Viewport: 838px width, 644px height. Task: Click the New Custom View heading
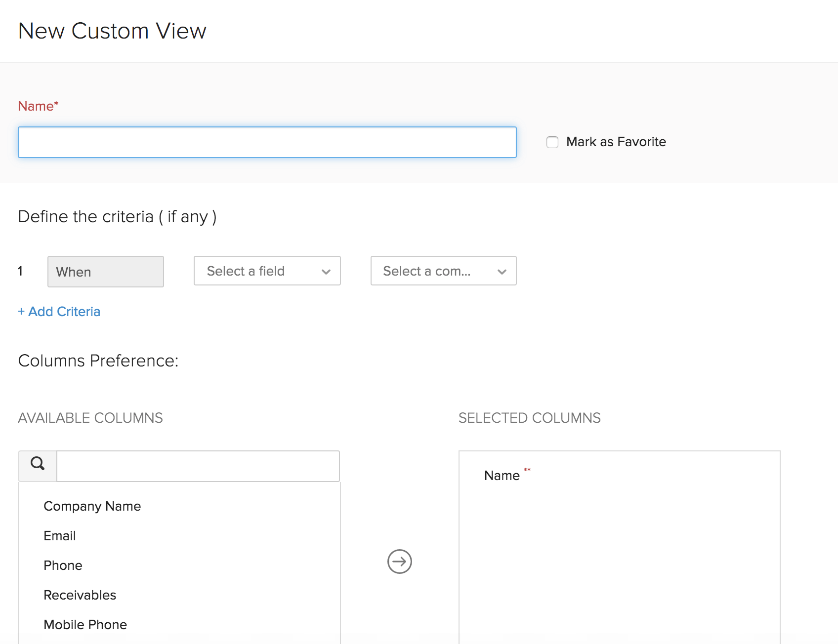pos(112,31)
